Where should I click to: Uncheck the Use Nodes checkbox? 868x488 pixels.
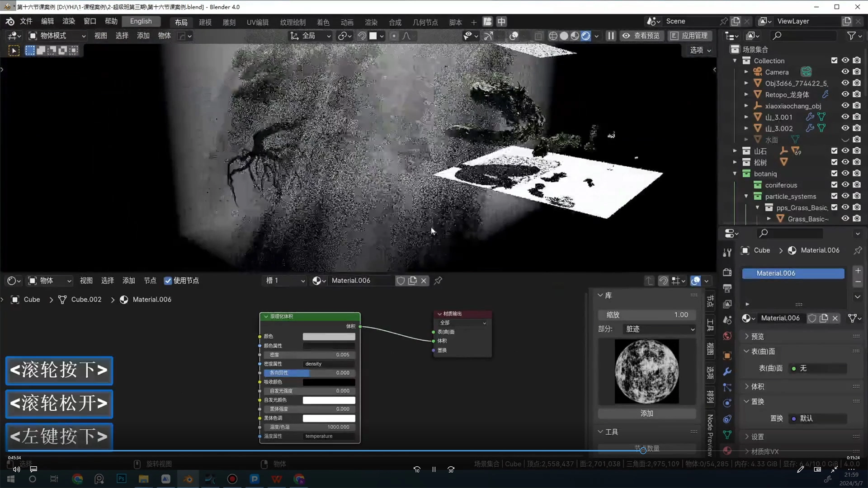[168, 281]
